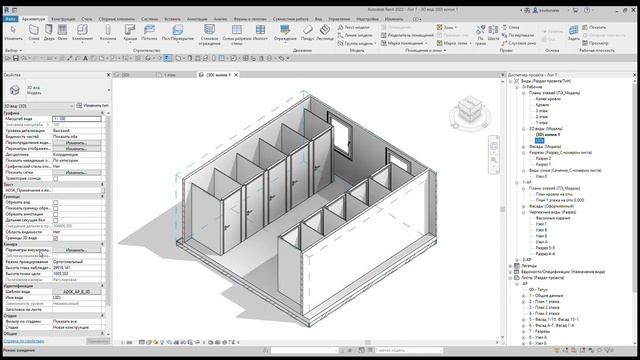Select the Ограждение (Railing) tool

point(285,32)
